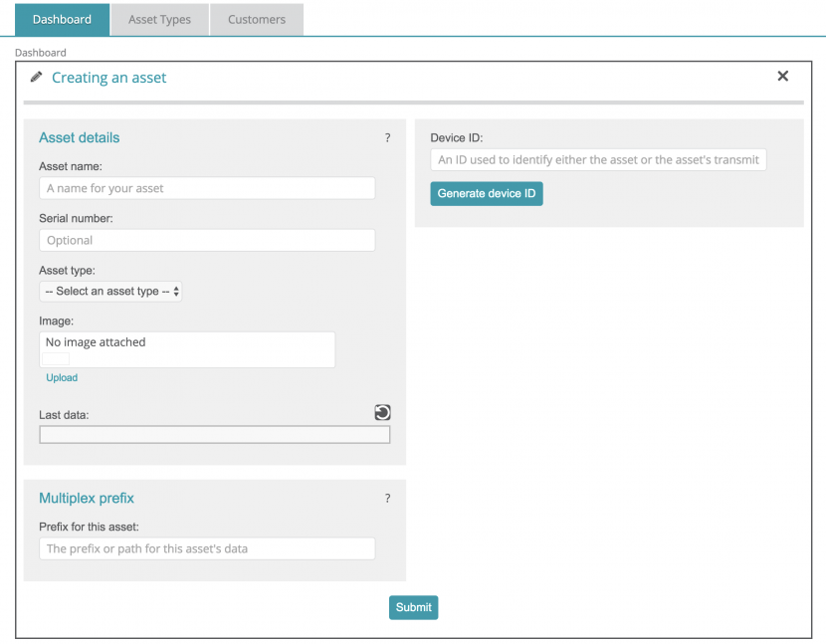The height and width of the screenshot is (644, 826).
Task: Close the Creating an asset dialog
Action: (782, 77)
